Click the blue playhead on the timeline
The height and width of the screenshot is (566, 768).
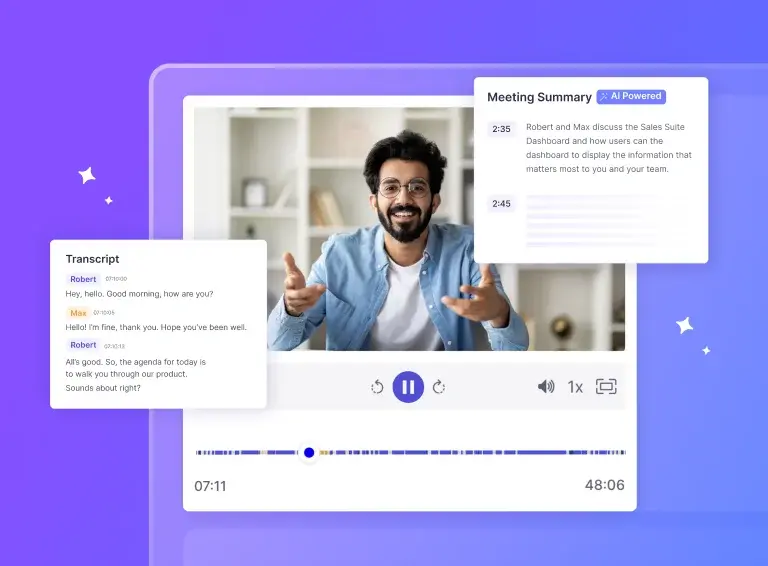click(x=309, y=452)
